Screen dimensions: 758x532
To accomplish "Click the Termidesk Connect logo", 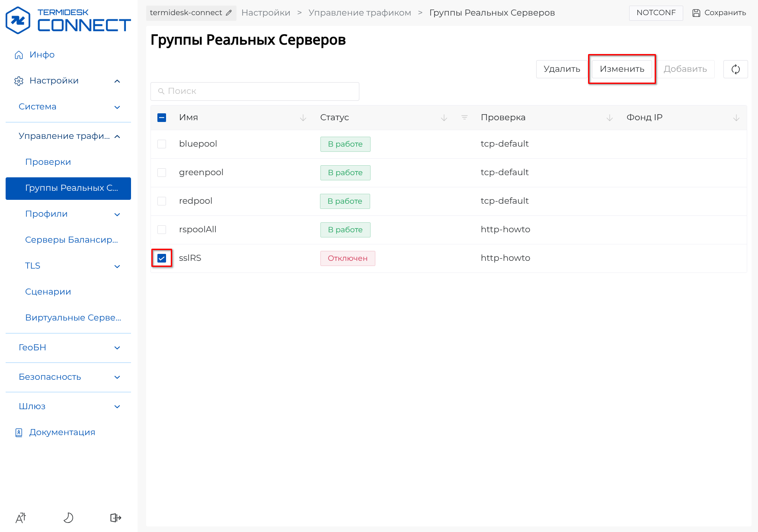I will tap(68, 20).
